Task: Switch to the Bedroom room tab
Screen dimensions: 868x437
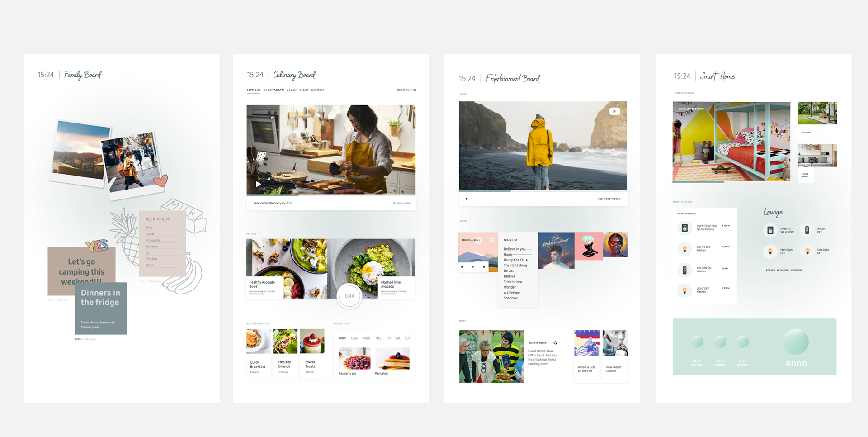Action: (x=797, y=270)
